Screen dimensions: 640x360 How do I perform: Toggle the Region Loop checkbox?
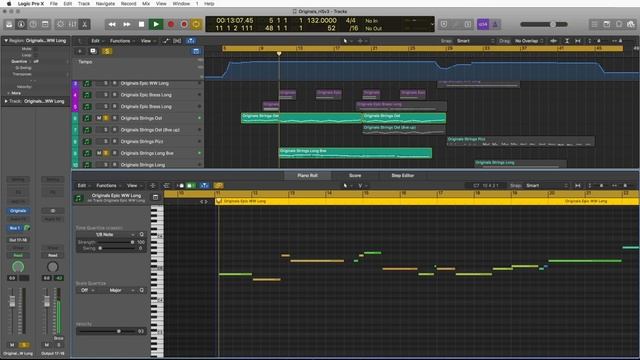(36, 55)
